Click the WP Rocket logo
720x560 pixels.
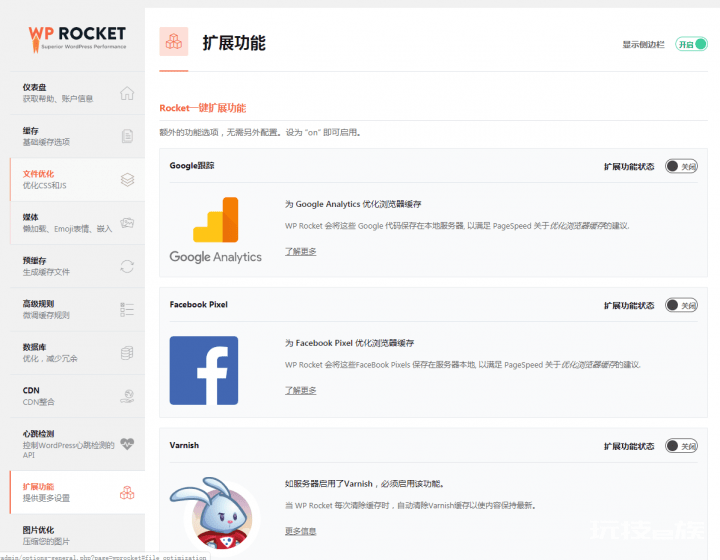click(x=77, y=39)
